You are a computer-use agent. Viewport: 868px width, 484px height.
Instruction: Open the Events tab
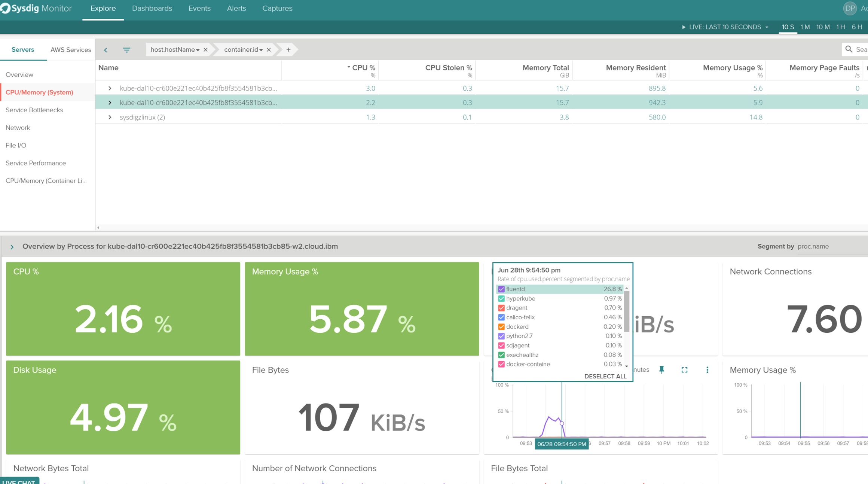pyautogui.click(x=199, y=8)
